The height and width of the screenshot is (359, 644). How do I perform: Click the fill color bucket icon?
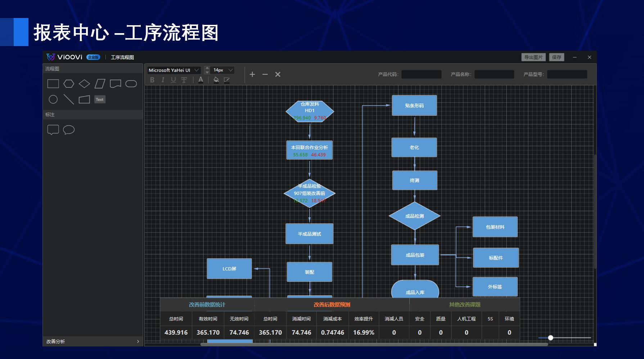(216, 80)
